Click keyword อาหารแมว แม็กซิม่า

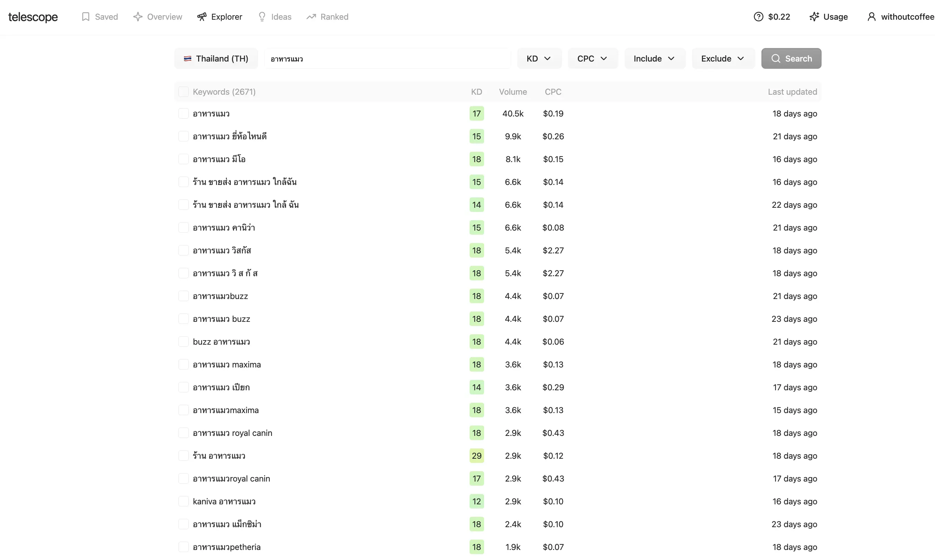(x=227, y=524)
